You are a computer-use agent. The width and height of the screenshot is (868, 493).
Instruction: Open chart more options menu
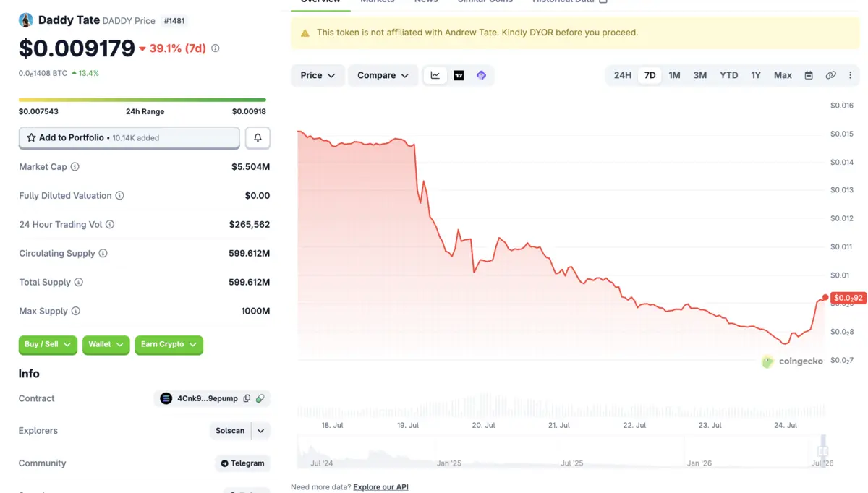850,75
